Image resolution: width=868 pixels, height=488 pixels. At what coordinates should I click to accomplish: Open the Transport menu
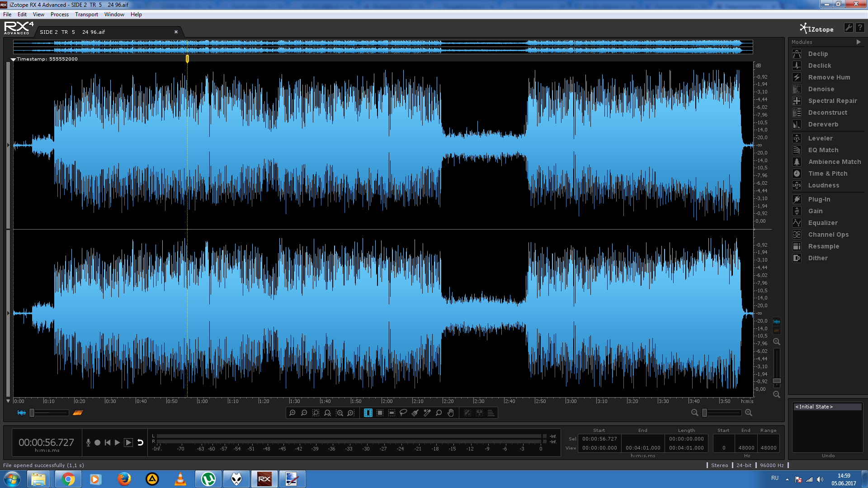pyautogui.click(x=86, y=14)
